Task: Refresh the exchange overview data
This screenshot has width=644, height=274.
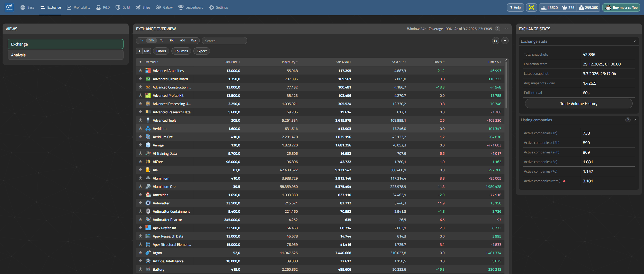Action: pos(495,41)
